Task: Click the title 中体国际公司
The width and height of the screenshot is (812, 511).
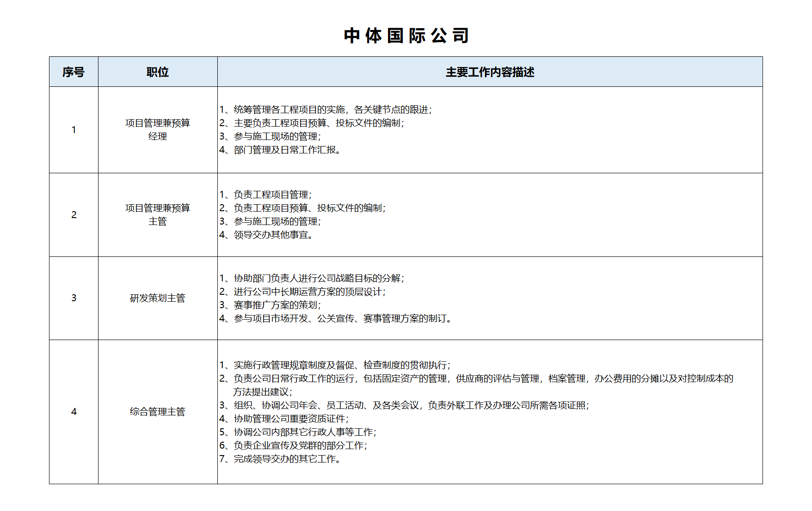Action: [x=406, y=36]
